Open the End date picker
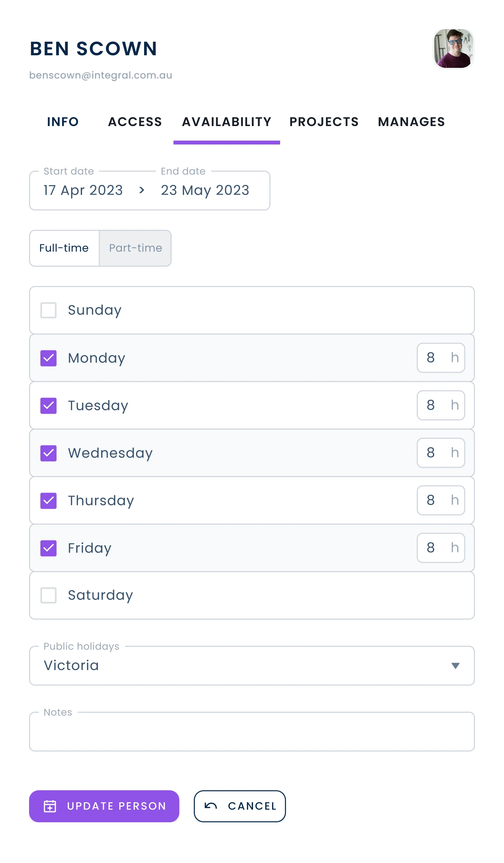 (x=205, y=190)
